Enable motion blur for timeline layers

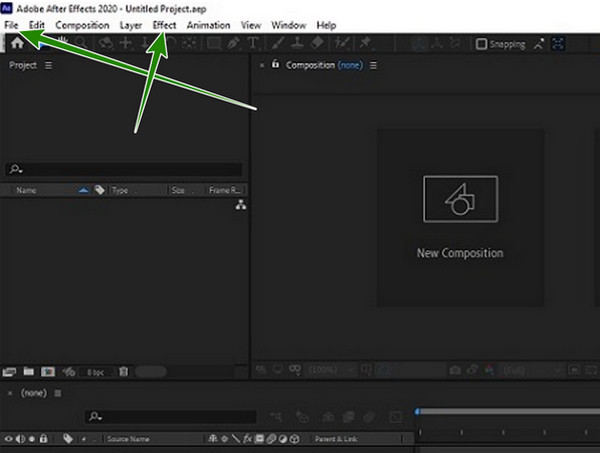[369, 417]
